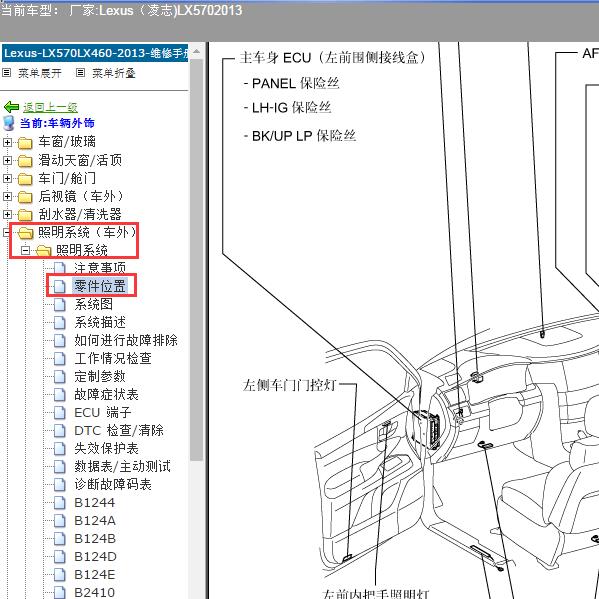599x599 pixels.
Task: Open the DTC 检查/清除 page
Action: tap(119, 430)
